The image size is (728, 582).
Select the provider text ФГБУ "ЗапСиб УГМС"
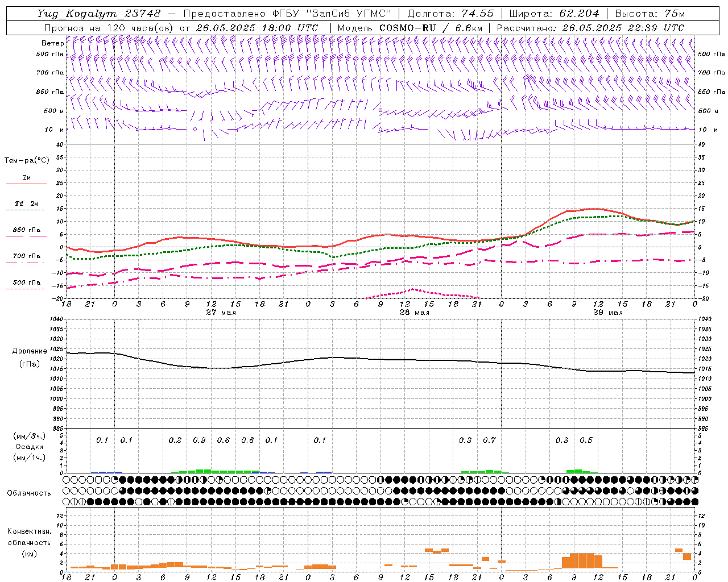tap(332, 14)
